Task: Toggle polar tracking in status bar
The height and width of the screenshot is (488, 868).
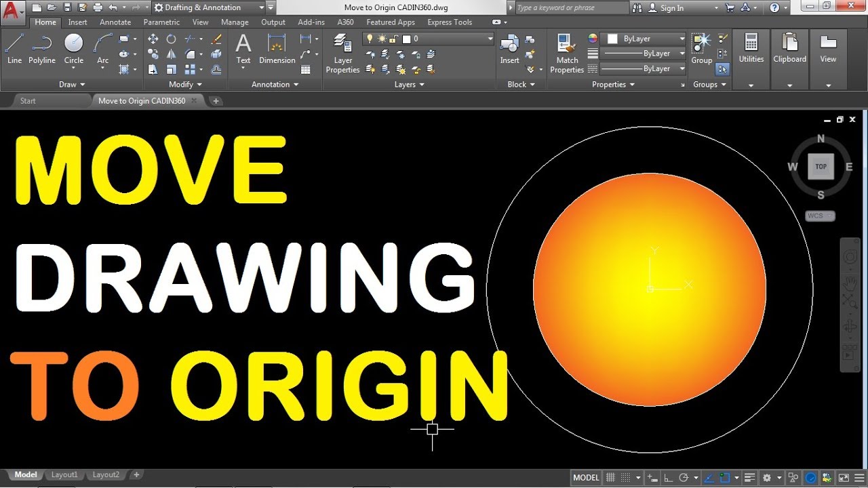Action: tap(684, 477)
